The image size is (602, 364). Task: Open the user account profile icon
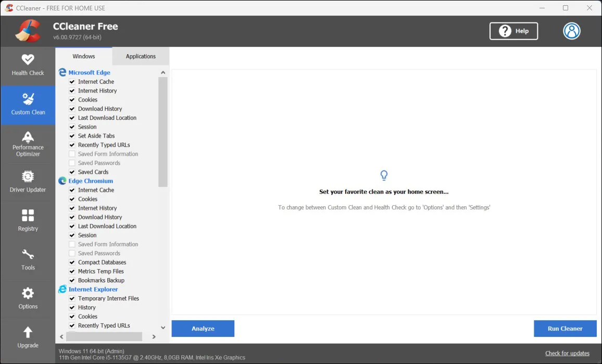pos(571,31)
